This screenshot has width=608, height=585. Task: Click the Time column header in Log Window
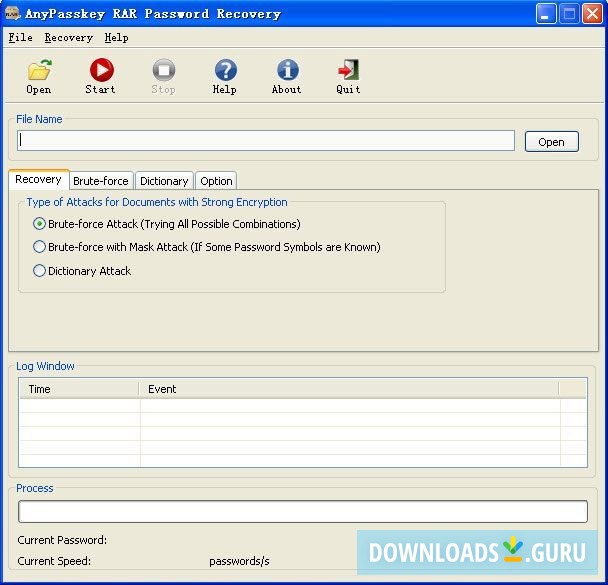[x=79, y=389]
